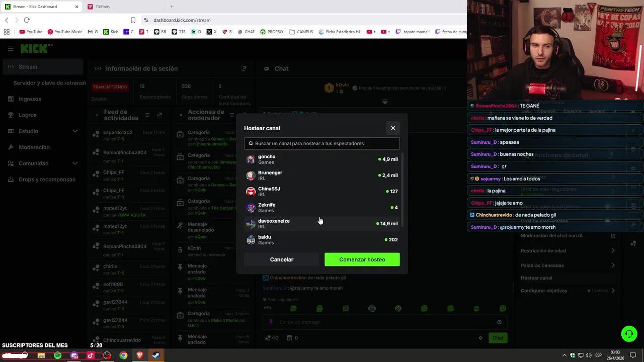Open the X bookmark

211,32
